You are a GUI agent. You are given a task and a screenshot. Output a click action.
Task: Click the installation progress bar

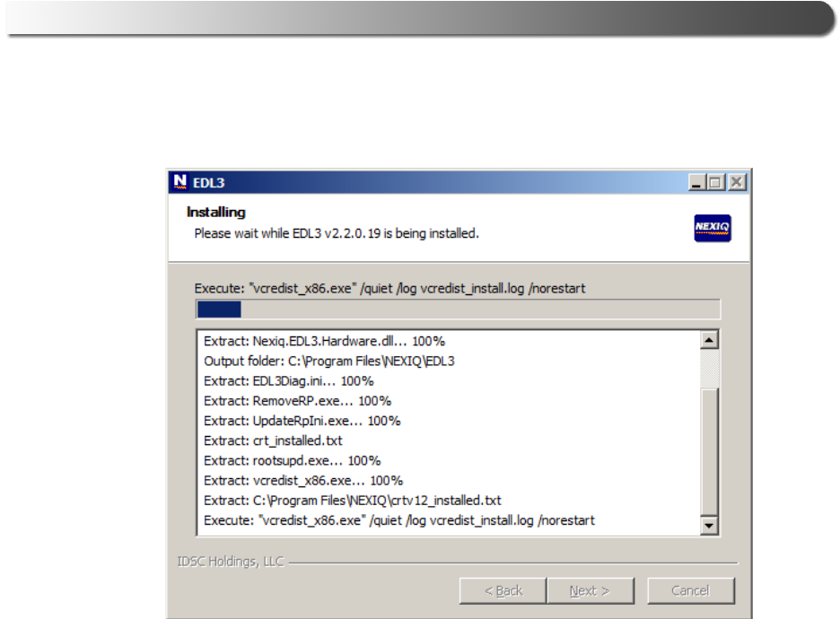tap(458, 309)
